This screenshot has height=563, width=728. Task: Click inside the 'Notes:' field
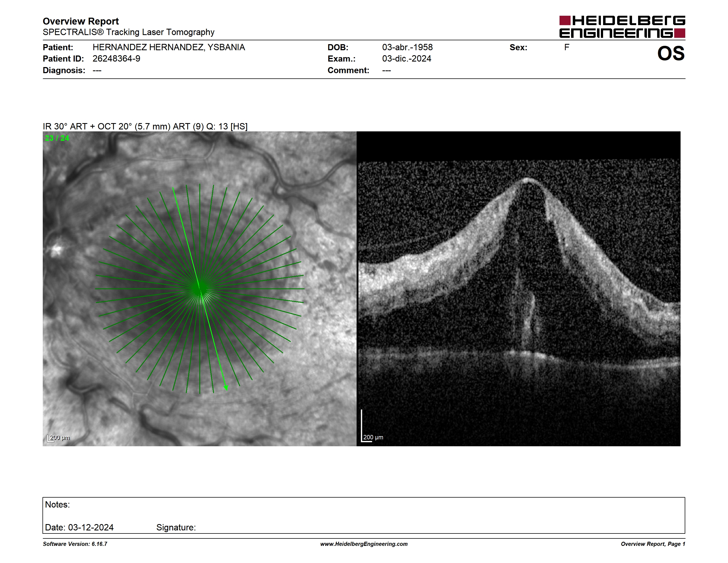click(x=364, y=515)
